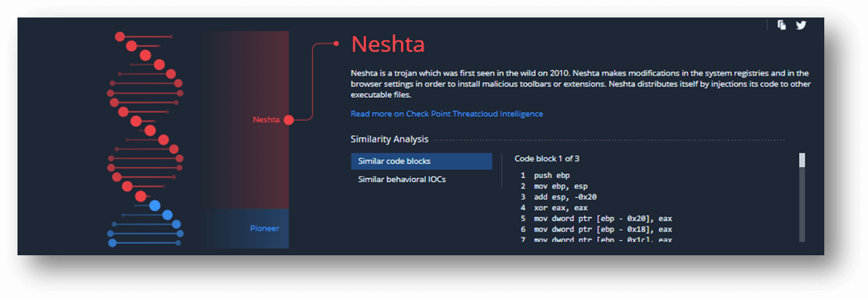Share via the Twitter bird icon

801,25
